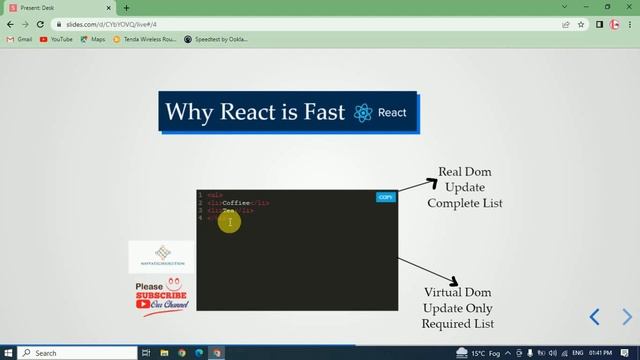The image size is (640, 360).
Task: Open File Explorer from the taskbar
Action: point(164,353)
